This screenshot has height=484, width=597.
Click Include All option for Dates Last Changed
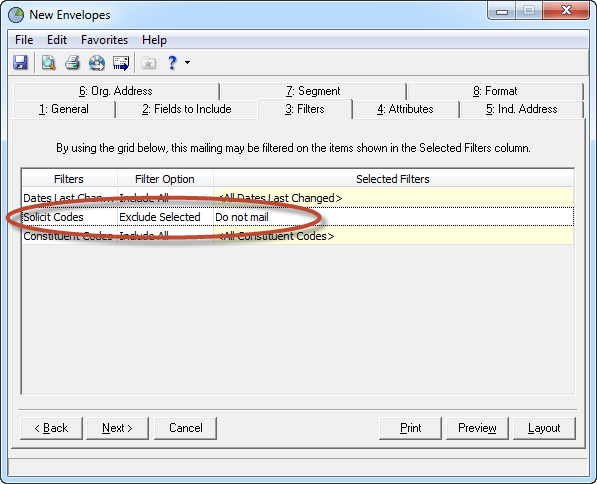[165, 198]
